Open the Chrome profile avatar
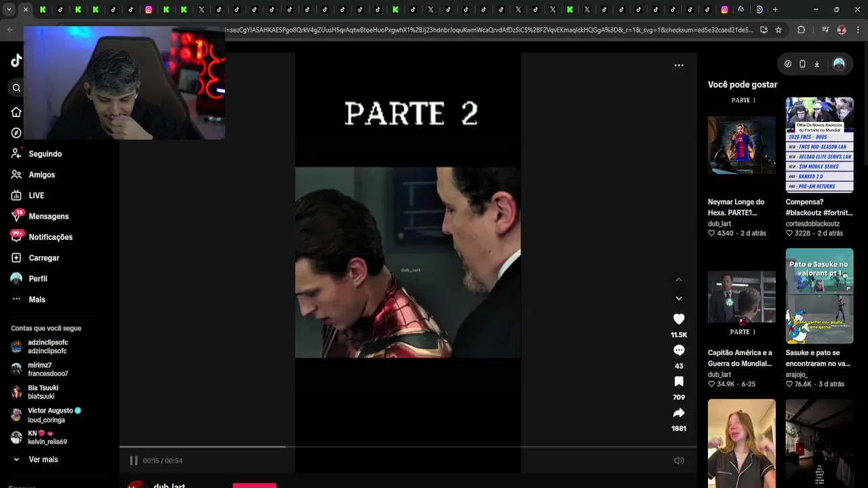The width and height of the screenshot is (868, 488). click(x=842, y=30)
